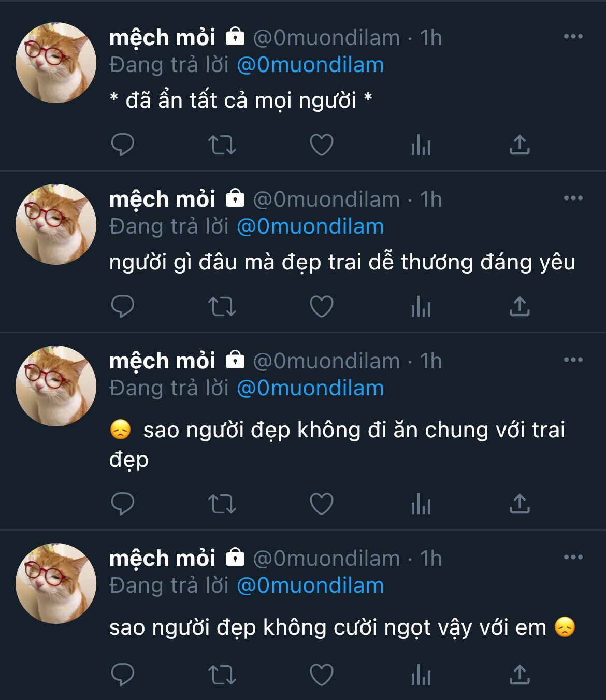Viewport: 606px width, 700px height.
Task: Open the 1h timestamp on the third tweet
Action: click(x=431, y=361)
